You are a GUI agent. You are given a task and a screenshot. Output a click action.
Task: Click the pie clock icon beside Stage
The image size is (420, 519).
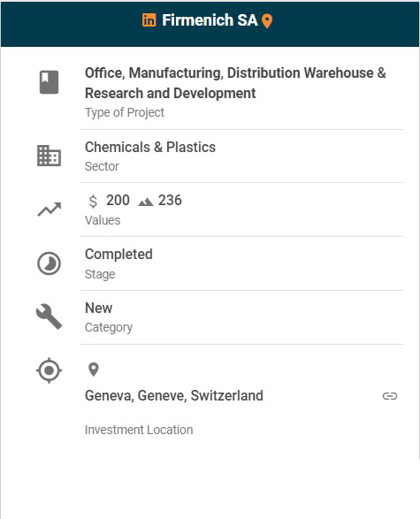point(49,263)
